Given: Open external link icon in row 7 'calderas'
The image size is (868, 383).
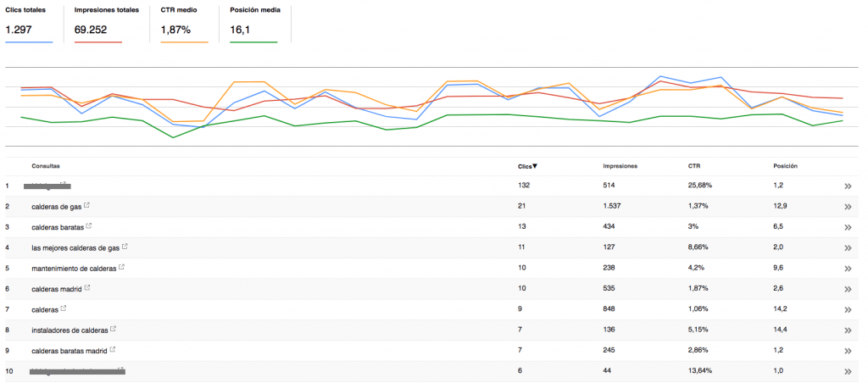Looking at the screenshot, I should pos(63,308).
